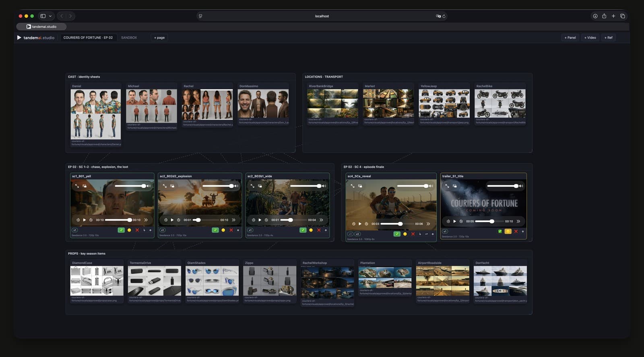Image resolution: width=644 pixels, height=357 pixels.
Task: Click the + Ref button
Action: [x=609, y=37]
